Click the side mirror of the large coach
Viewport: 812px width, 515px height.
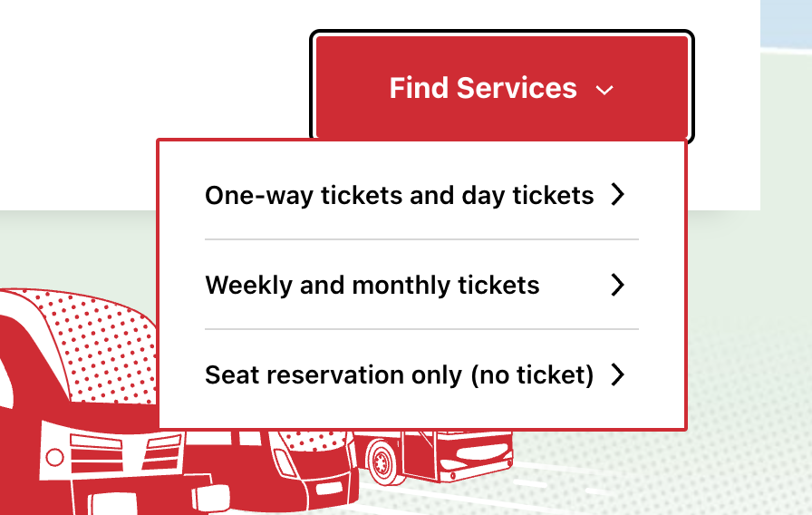coord(211,498)
